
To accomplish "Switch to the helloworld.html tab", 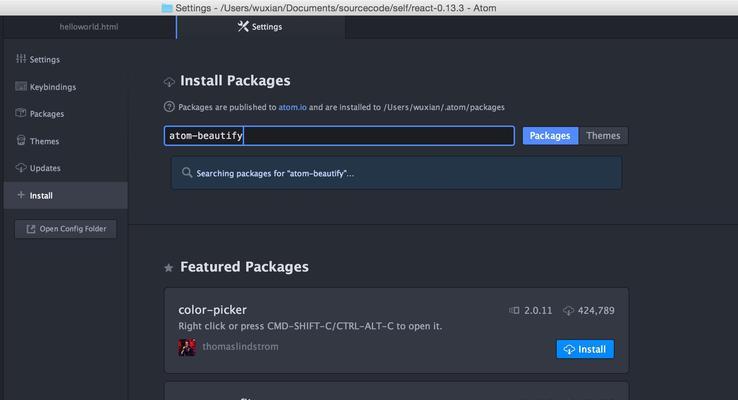I will [88, 27].
